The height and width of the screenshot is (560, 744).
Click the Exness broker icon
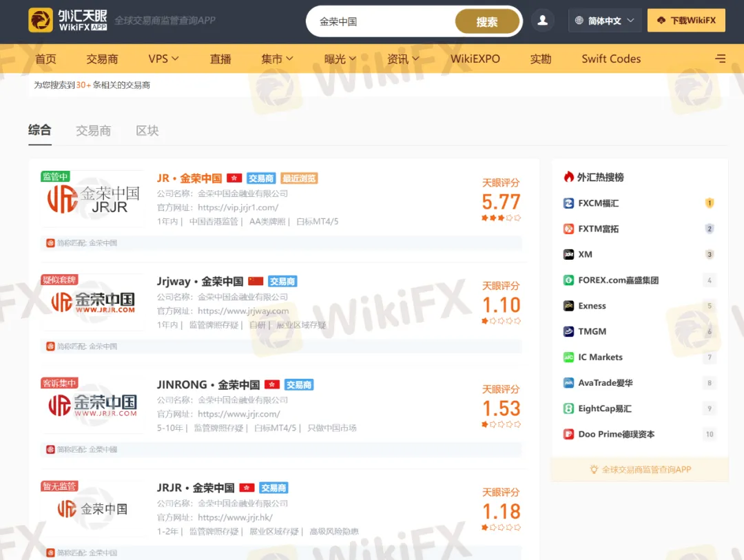(568, 306)
